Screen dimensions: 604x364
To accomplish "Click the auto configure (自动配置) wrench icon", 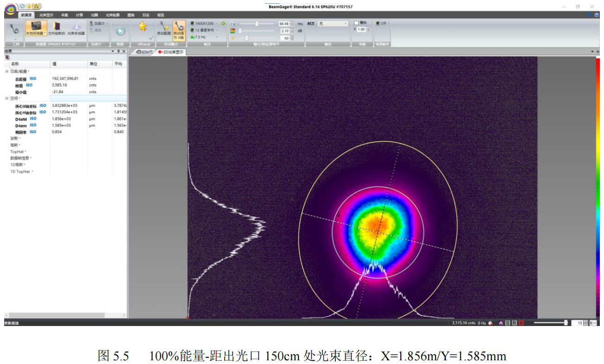I will (164, 28).
